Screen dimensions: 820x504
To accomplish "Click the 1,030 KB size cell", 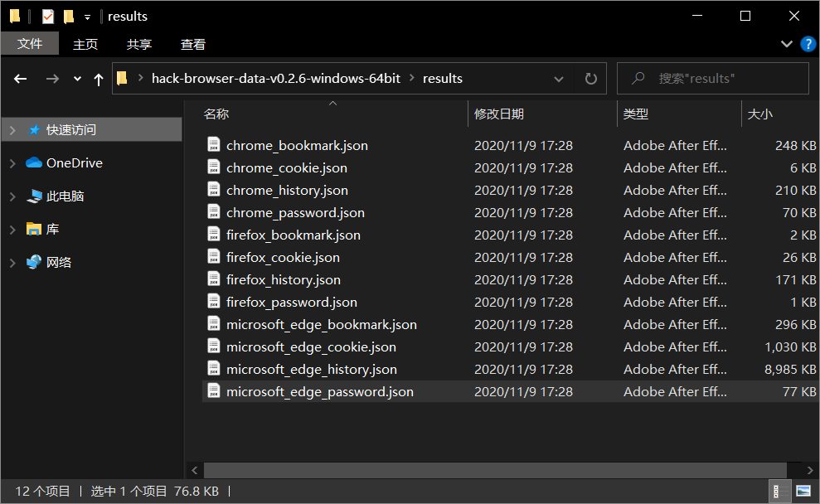I will (790, 346).
